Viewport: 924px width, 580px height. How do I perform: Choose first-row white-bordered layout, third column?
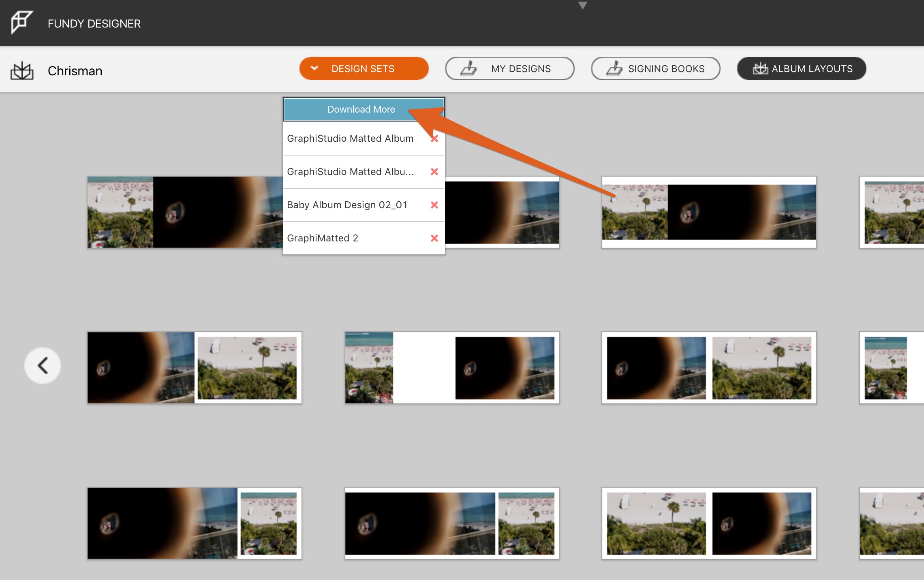(709, 212)
